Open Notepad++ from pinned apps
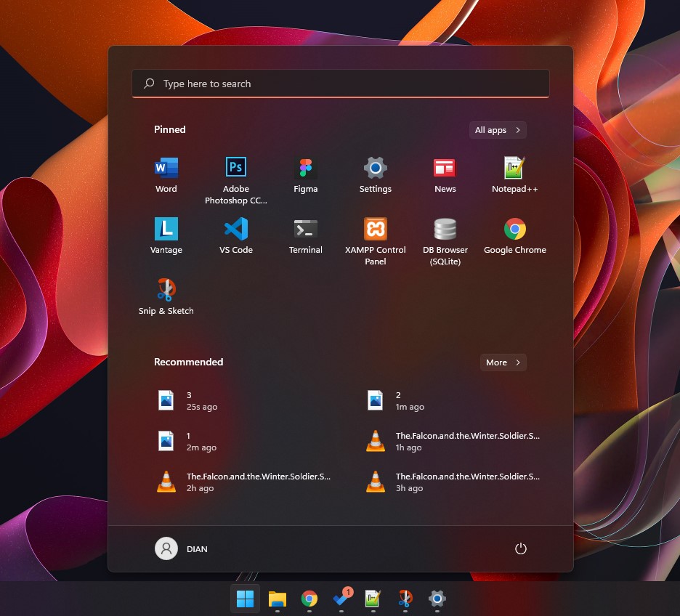The image size is (680, 616). [514, 174]
